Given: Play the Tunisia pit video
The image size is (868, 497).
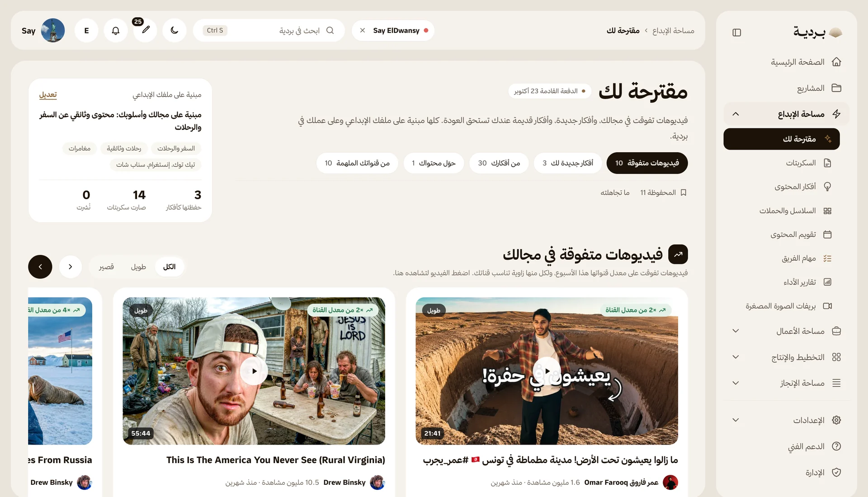Looking at the screenshot, I should coord(547,371).
